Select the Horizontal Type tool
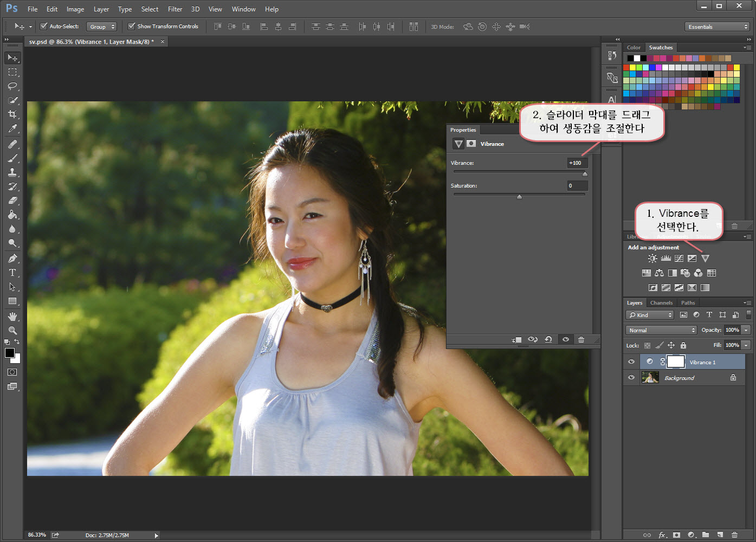 pyautogui.click(x=12, y=273)
